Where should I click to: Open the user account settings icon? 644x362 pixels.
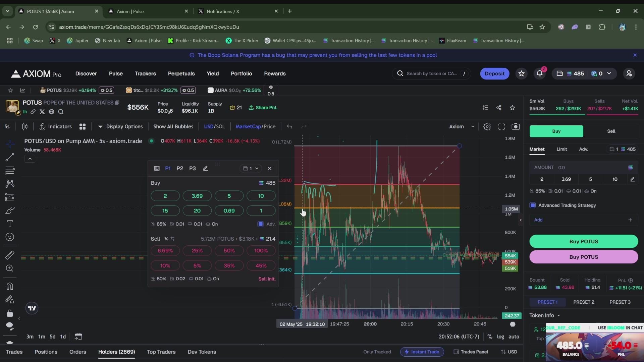629,73
